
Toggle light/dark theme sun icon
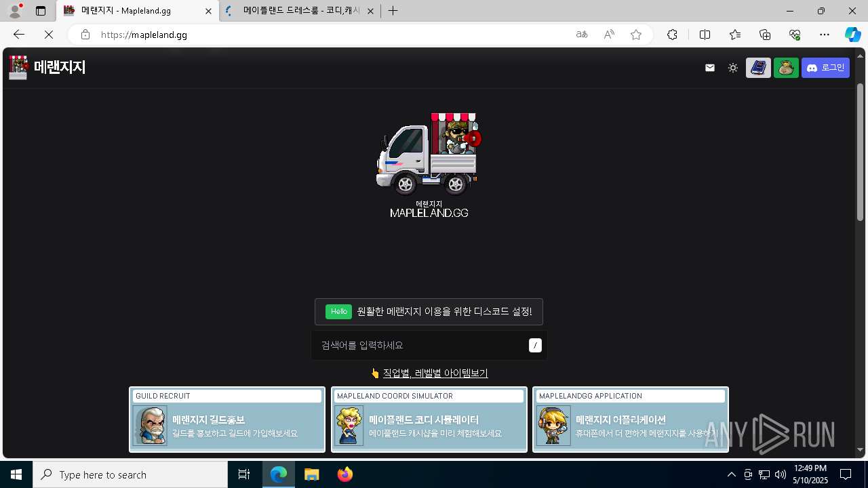tap(733, 68)
